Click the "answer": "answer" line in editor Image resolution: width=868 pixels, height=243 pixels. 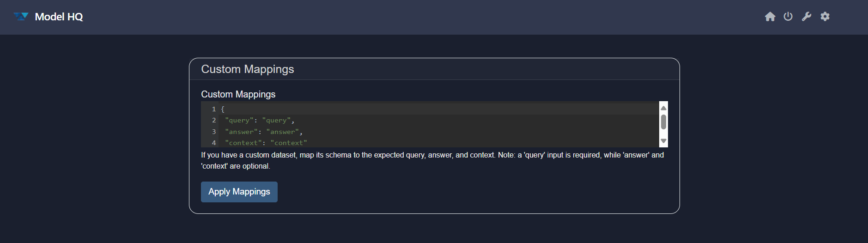[x=263, y=132]
